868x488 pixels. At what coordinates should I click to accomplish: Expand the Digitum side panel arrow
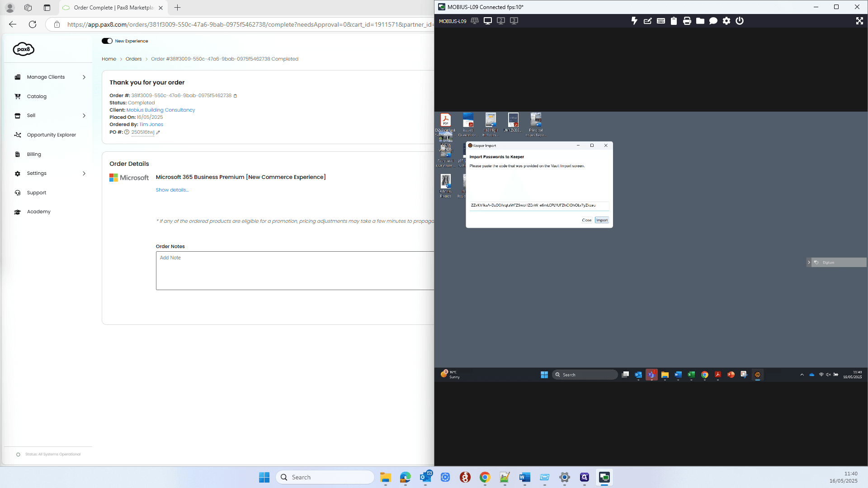click(809, 263)
